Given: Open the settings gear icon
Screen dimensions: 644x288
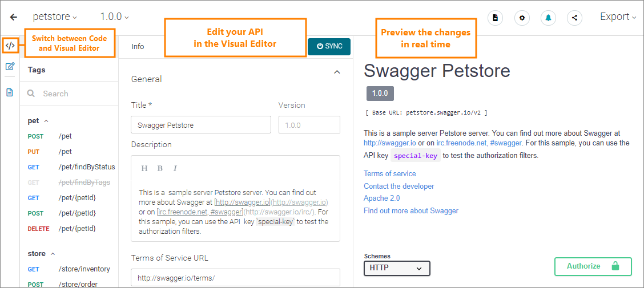Looking at the screenshot, I should pyautogui.click(x=522, y=18).
